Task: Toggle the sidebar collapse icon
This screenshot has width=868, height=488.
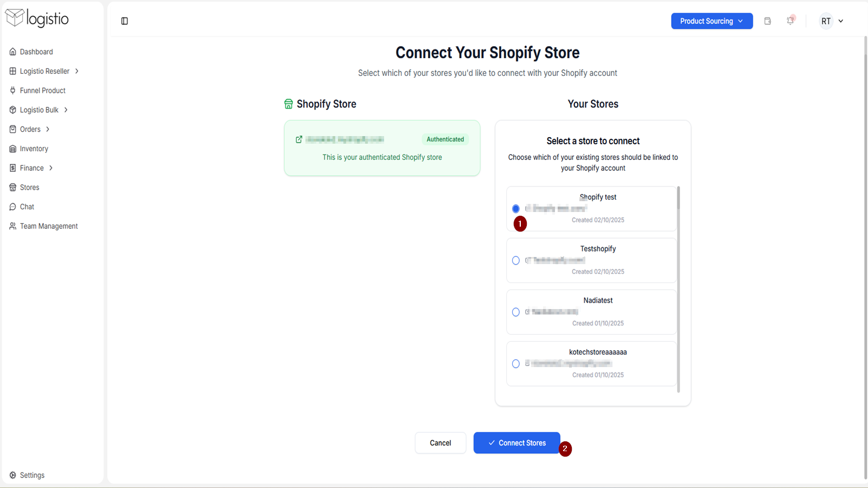Action: (x=124, y=21)
